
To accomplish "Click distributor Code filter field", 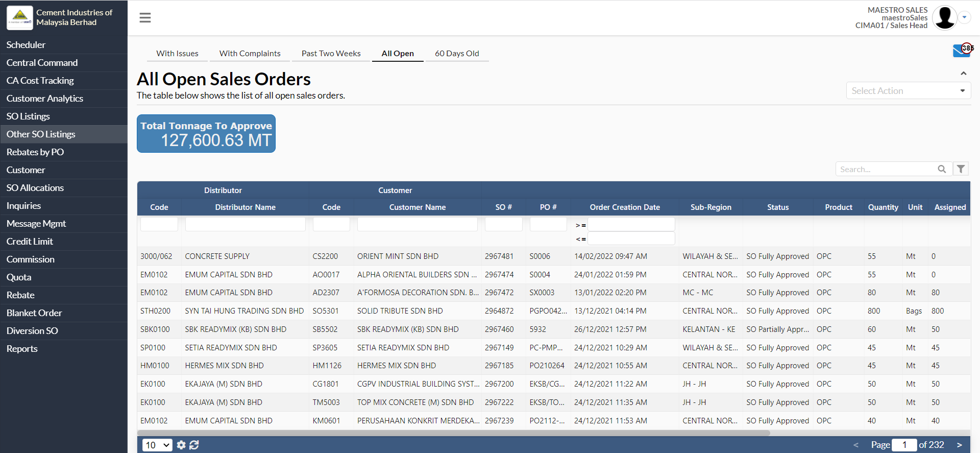I will pyautogui.click(x=159, y=224).
